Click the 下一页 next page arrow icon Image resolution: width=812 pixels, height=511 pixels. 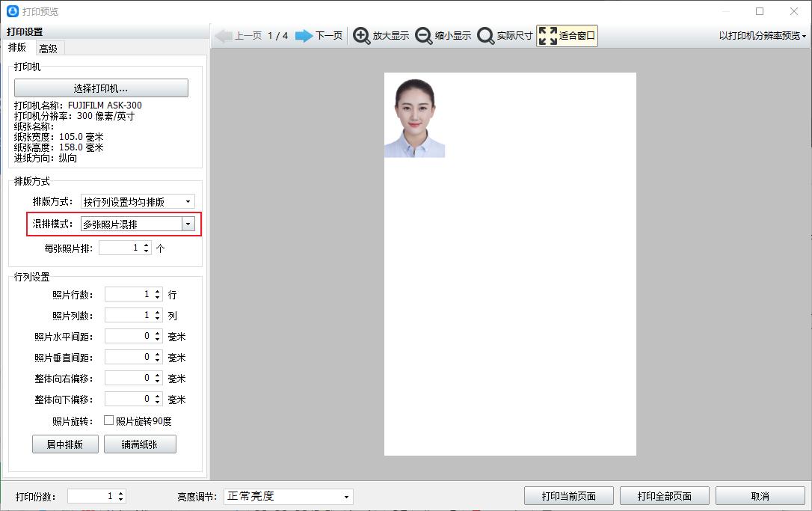304,35
